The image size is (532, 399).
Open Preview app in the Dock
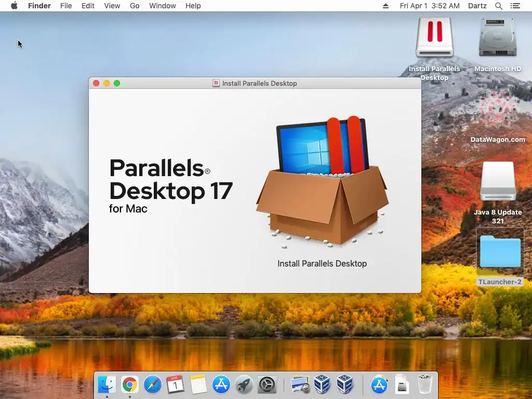coord(300,384)
